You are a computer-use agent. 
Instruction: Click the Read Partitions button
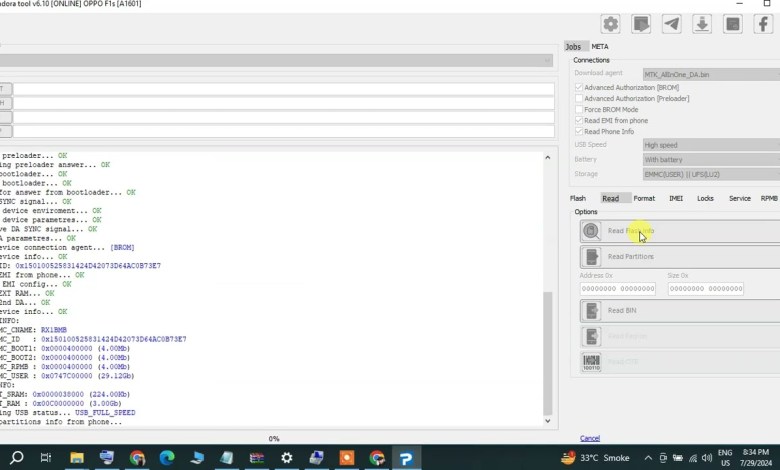[x=680, y=257]
